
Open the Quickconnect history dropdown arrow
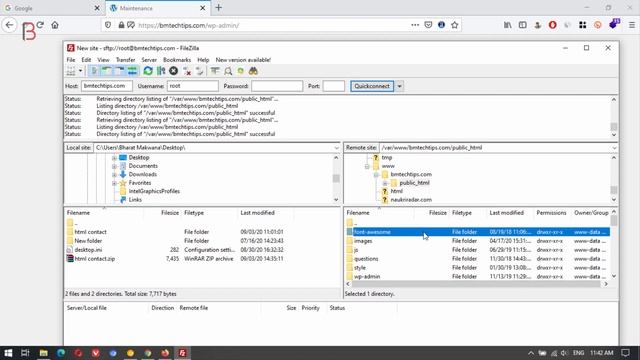400,86
